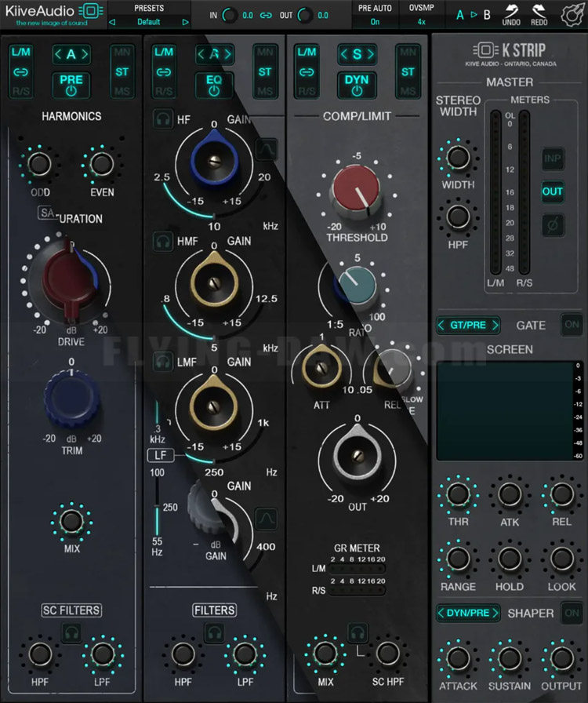Select R/S channel in PRE module
Viewport: 588px width, 703px height.
point(20,91)
